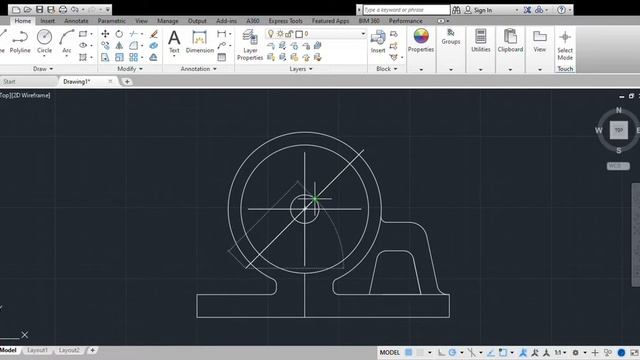This screenshot has width=640, height=360.
Task: Click the Dimension tool
Action: 200,41
